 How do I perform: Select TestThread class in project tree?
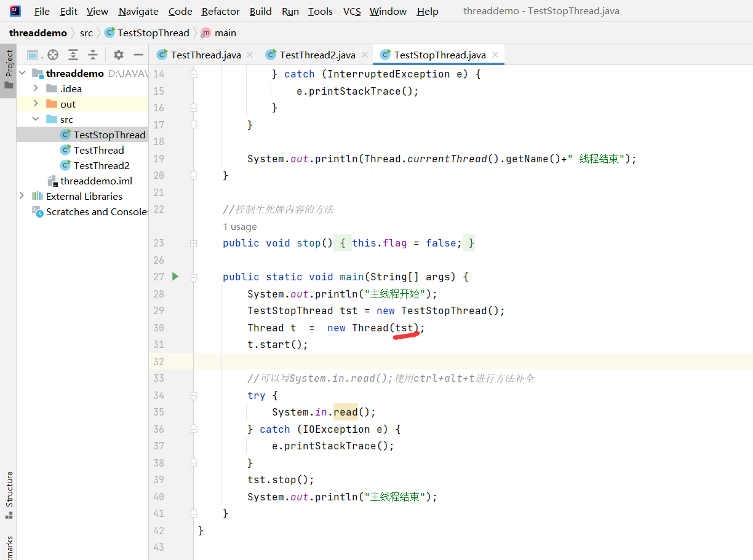(x=98, y=150)
